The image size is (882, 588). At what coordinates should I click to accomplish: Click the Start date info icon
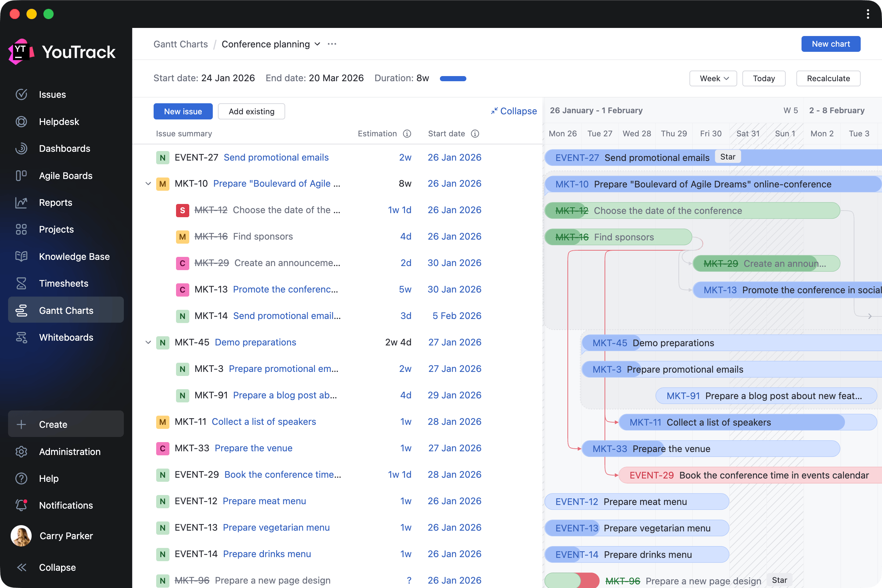[475, 134]
